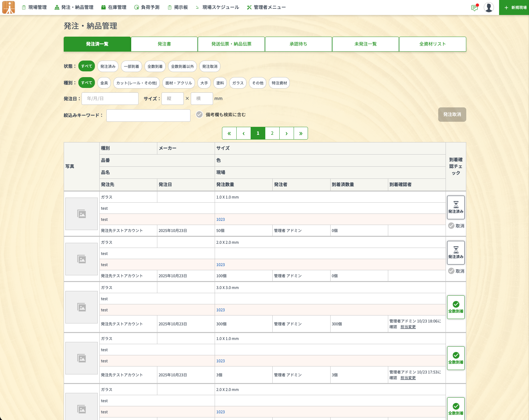Open the chat notifications icon
Viewport: 529px width, 420px height.
pos(475,8)
